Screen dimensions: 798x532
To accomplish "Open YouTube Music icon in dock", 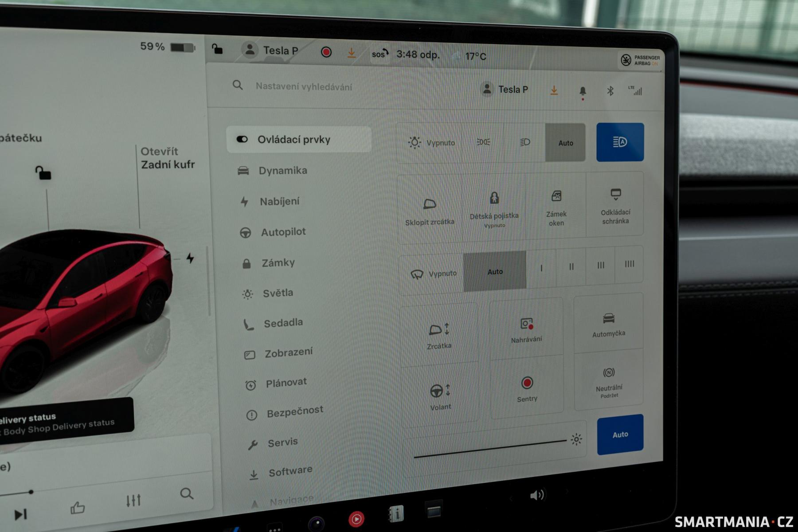I will [x=356, y=519].
